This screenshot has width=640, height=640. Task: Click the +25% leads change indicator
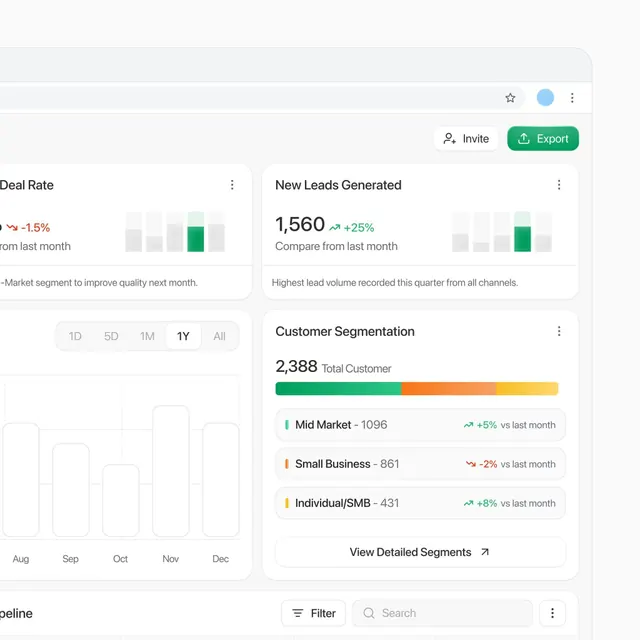[352, 228]
